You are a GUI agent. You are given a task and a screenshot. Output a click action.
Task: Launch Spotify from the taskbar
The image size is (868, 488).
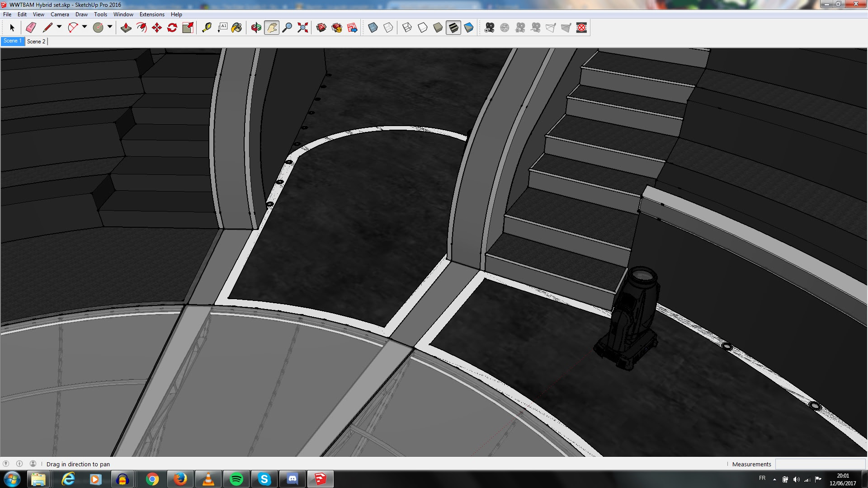tap(236, 479)
